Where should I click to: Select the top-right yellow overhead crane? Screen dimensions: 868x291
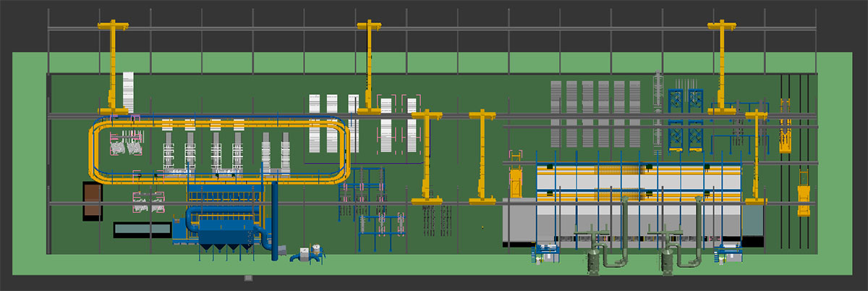click(x=721, y=65)
